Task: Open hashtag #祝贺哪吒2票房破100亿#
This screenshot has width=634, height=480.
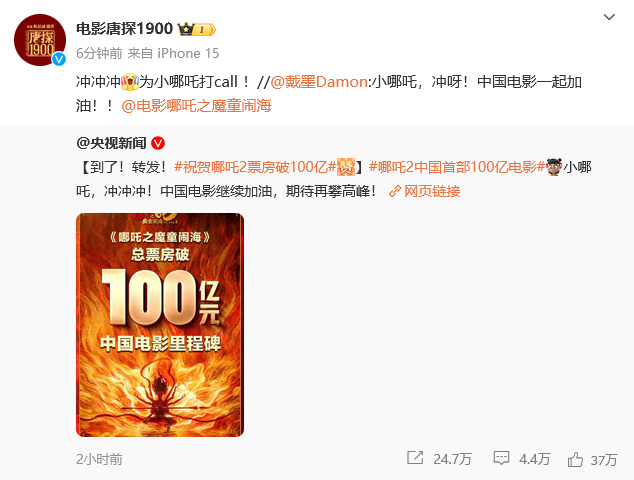Action: [x=255, y=167]
